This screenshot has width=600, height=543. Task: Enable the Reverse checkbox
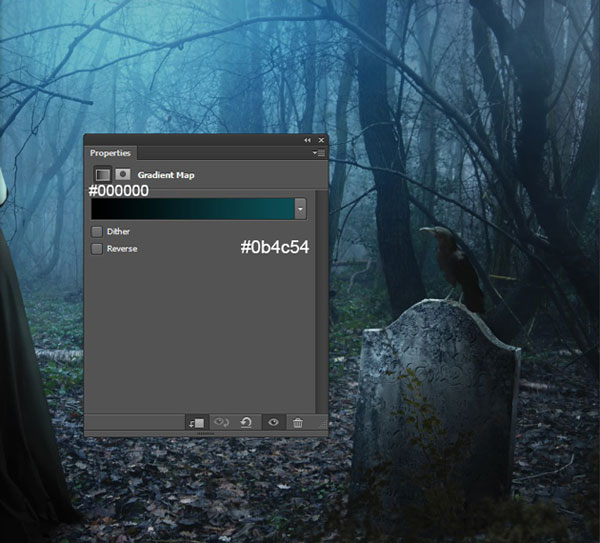(97, 249)
